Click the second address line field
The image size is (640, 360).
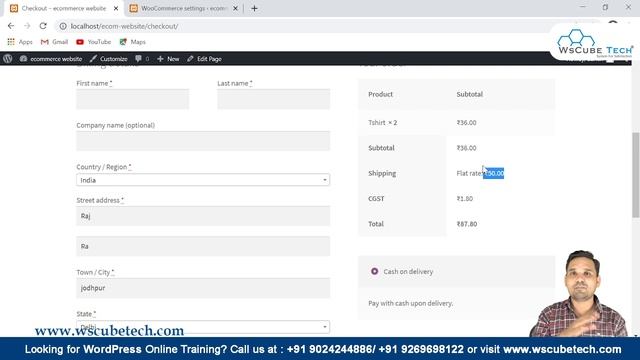click(x=203, y=246)
